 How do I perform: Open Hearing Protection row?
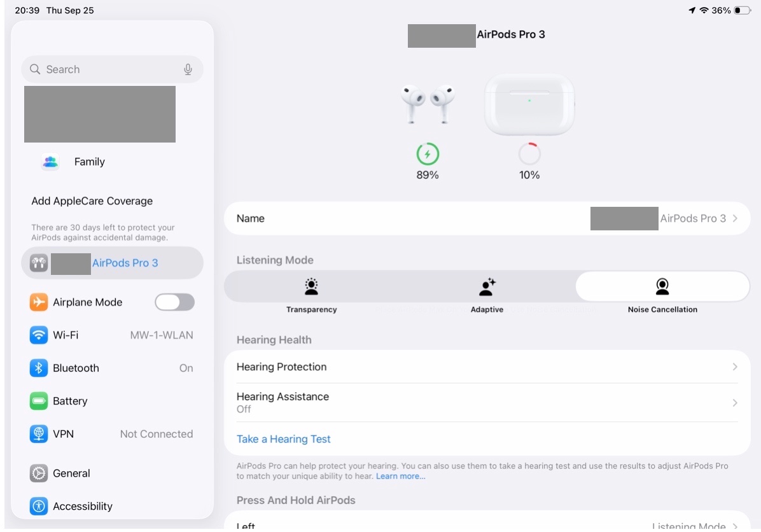[x=487, y=367]
